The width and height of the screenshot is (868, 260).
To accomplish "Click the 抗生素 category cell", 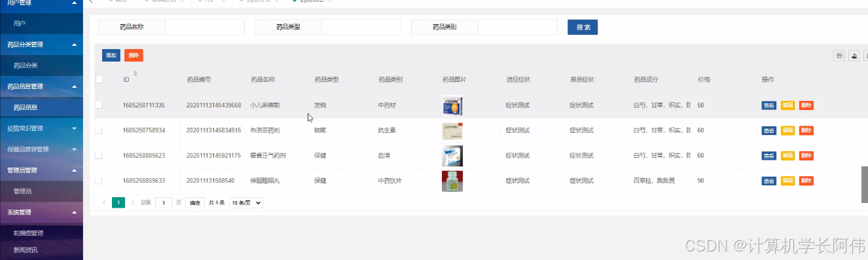I will coord(387,130).
